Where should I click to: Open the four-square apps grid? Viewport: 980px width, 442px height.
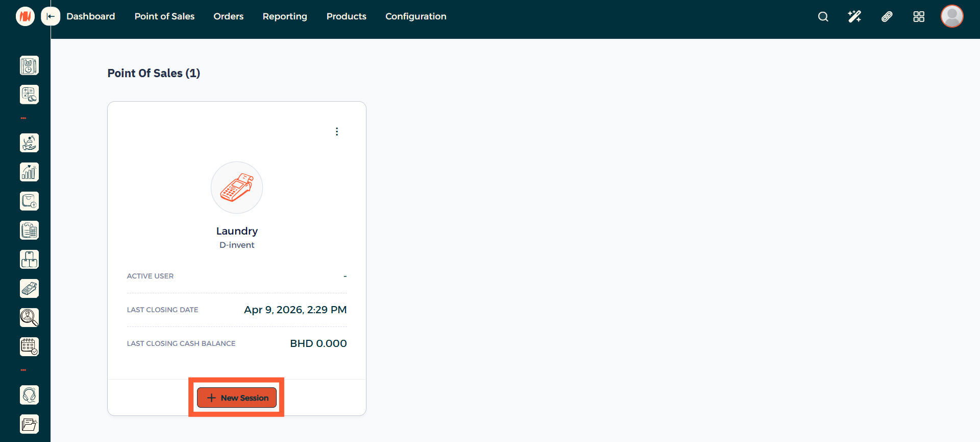coord(918,17)
